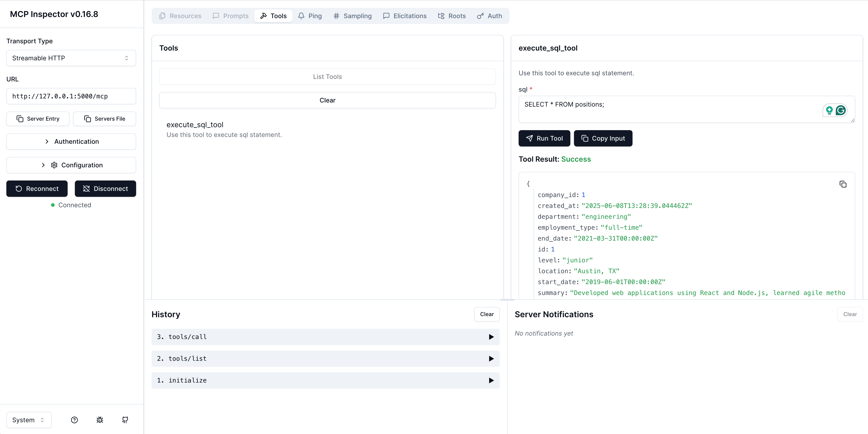
Task: Click the green lightbulb suggestion icon
Action: [829, 110]
